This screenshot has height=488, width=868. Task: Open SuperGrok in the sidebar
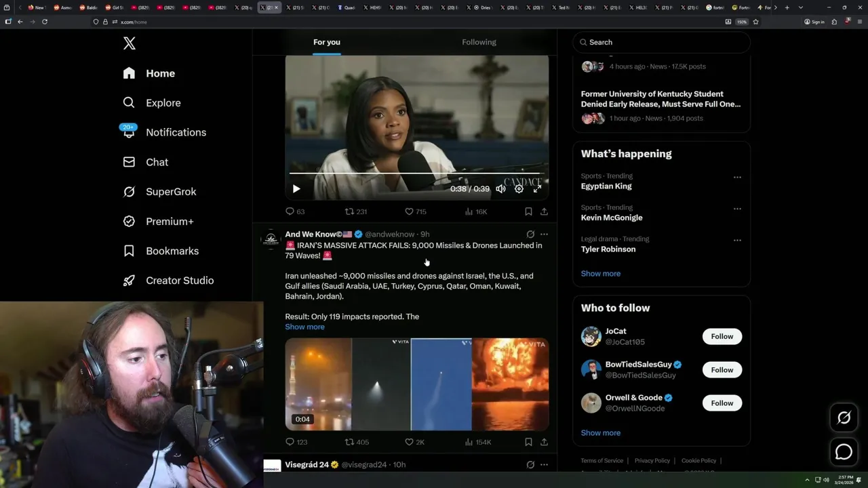(159, 192)
